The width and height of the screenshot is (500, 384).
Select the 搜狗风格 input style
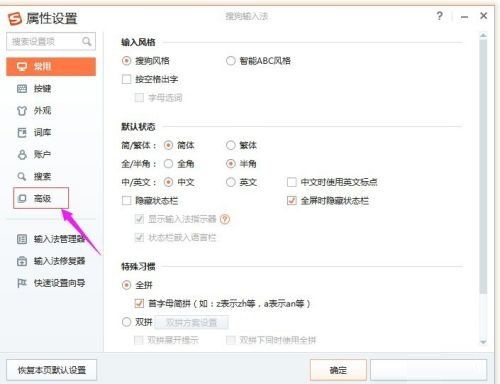(x=126, y=61)
